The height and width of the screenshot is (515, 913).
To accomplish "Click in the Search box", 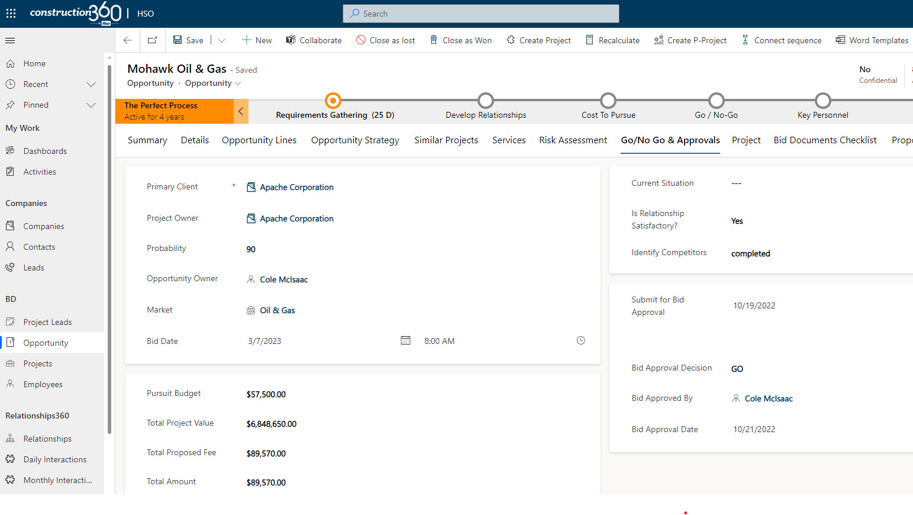I will (481, 13).
